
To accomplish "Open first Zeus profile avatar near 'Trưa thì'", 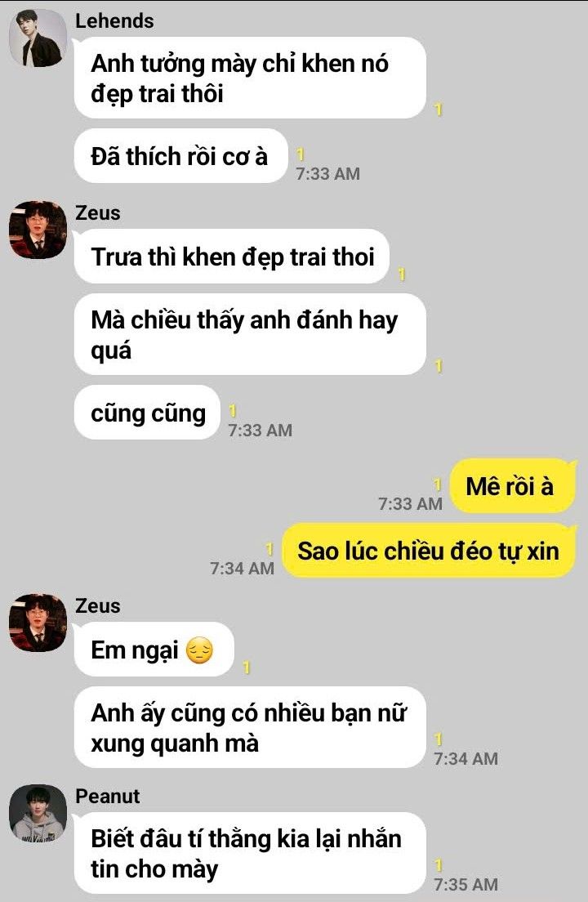I will coord(38,230).
